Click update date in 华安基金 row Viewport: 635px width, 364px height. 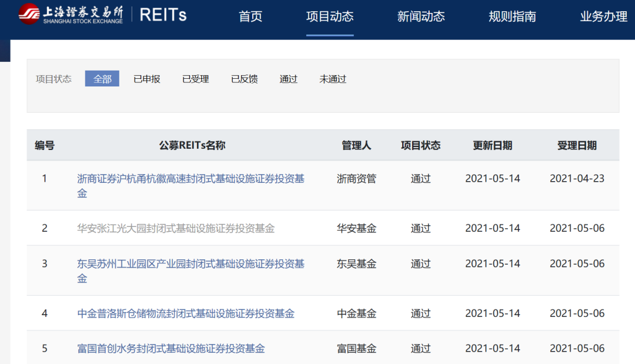tap(493, 228)
